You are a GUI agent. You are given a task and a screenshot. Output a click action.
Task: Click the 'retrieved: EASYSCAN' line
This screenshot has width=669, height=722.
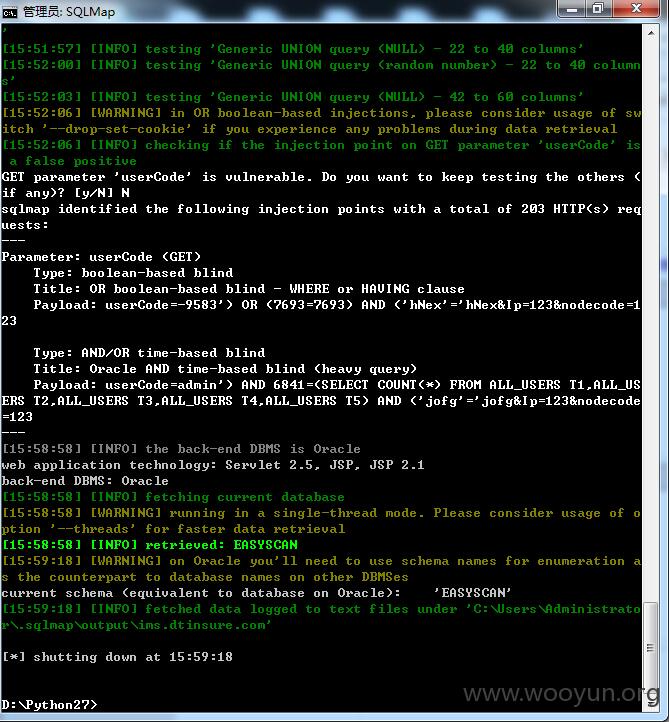[x=150, y=545]
